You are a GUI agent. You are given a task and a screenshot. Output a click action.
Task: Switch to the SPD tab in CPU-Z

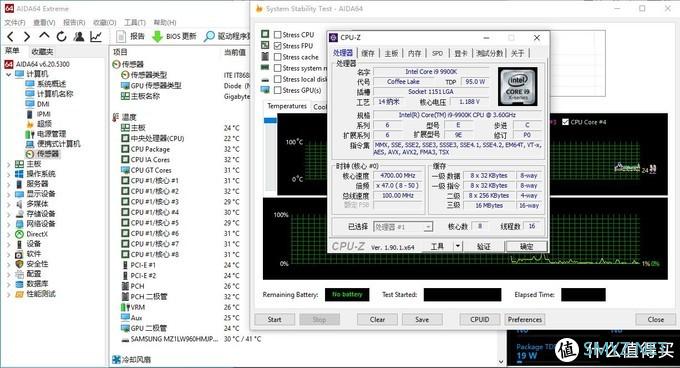click(437, 53)
